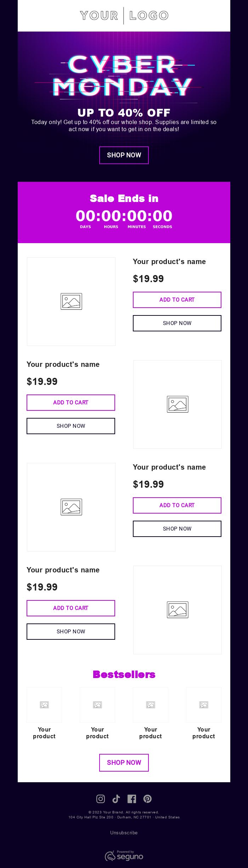Open the Facebook social icon
248x868 pixels.
coord(132,799)
